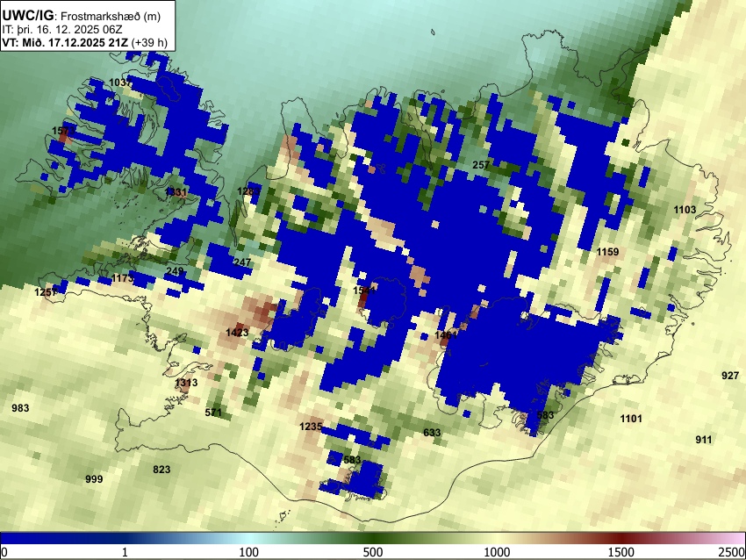
Task: Click the map value 247
Action: pyautogui.click(x=242, y=262)
